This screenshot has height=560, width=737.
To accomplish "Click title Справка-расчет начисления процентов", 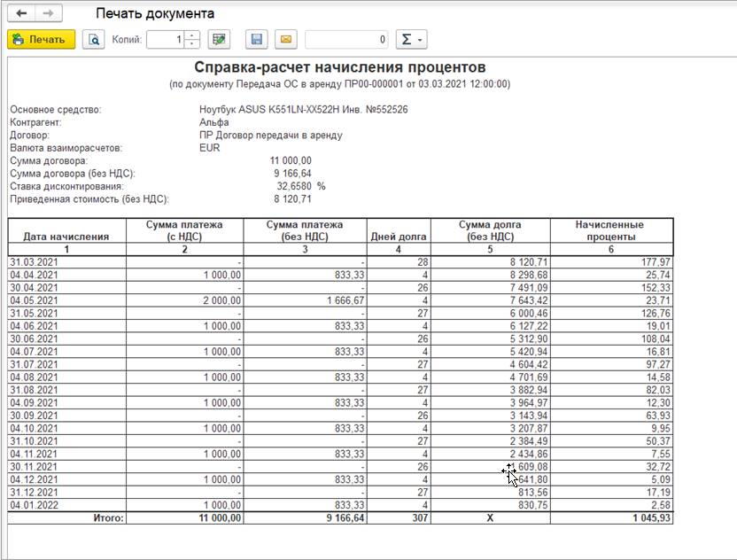I will click(340, 67).
